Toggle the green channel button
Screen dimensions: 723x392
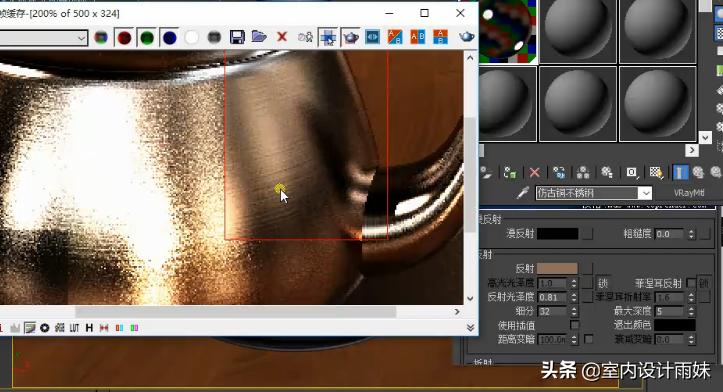(147, 37)
